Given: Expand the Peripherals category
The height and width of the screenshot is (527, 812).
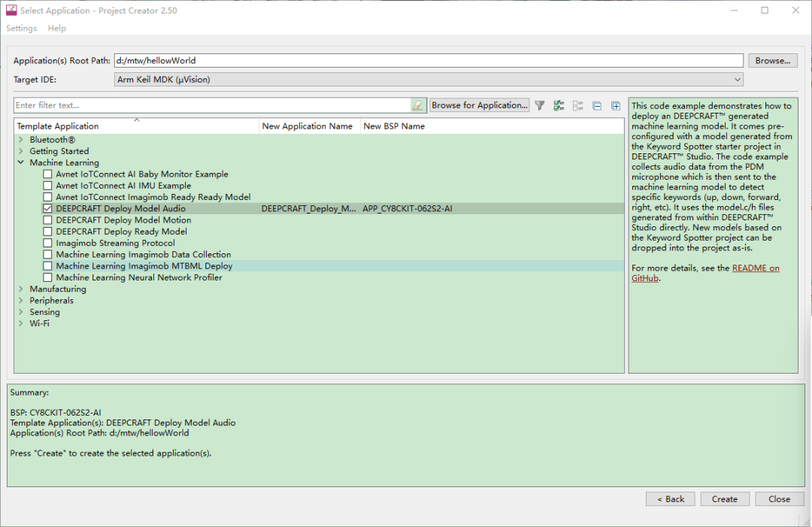Looking at the screenshot, I should click(21, 300).
